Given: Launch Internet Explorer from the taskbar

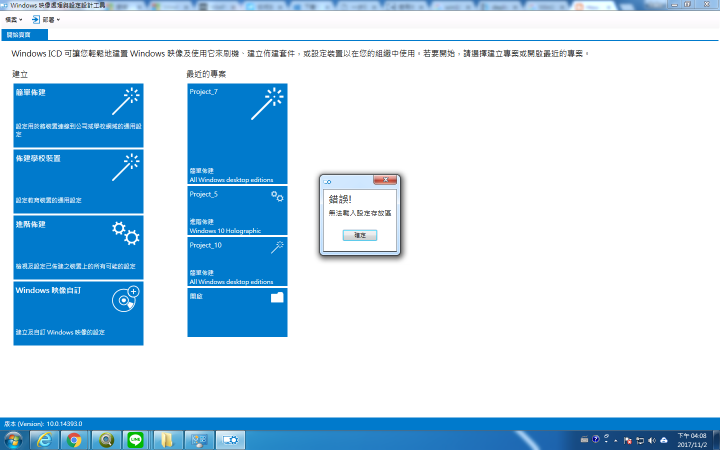Looking at the screenshot, I should (45, 440).
